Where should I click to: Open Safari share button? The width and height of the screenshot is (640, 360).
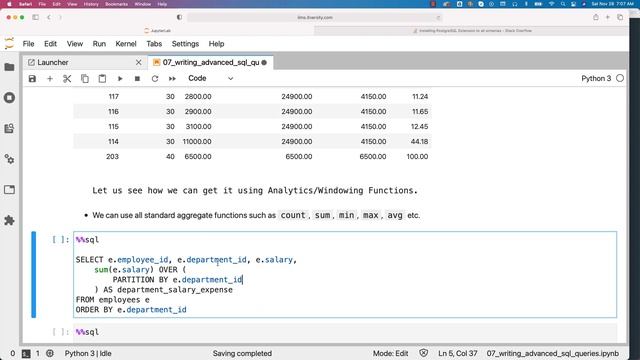coord(596,17)
